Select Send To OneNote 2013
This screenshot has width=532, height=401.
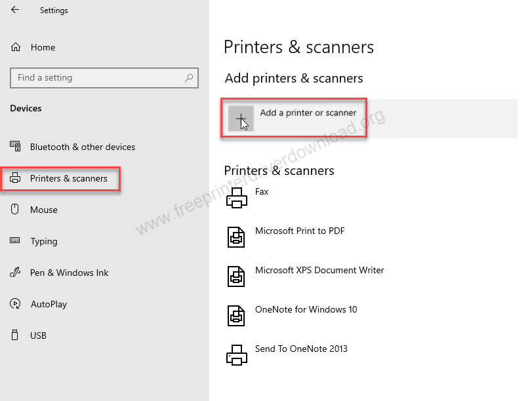tap(301, 349)
